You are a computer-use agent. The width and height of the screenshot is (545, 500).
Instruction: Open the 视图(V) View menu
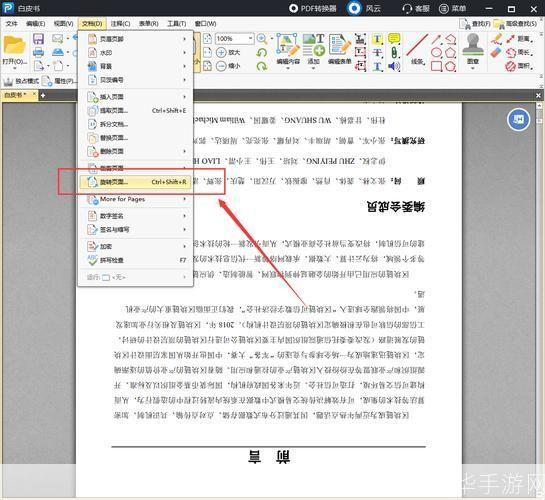(63, 24)
